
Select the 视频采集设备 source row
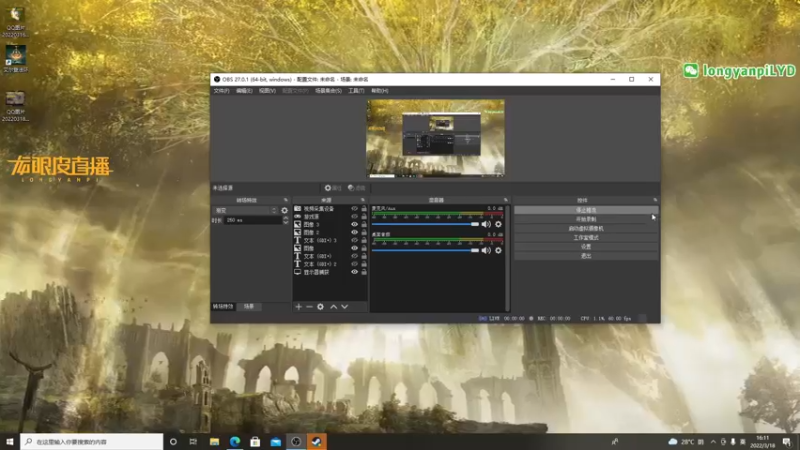330,209
